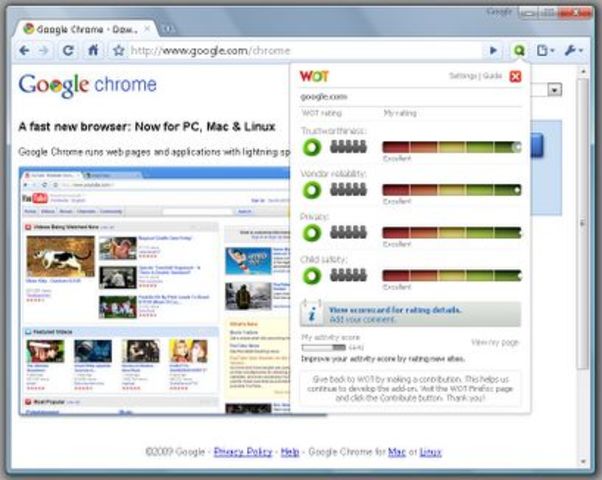Open the wrench Tools menu
602x480 pixels.
pyautogui.click(x=573, y=50)
